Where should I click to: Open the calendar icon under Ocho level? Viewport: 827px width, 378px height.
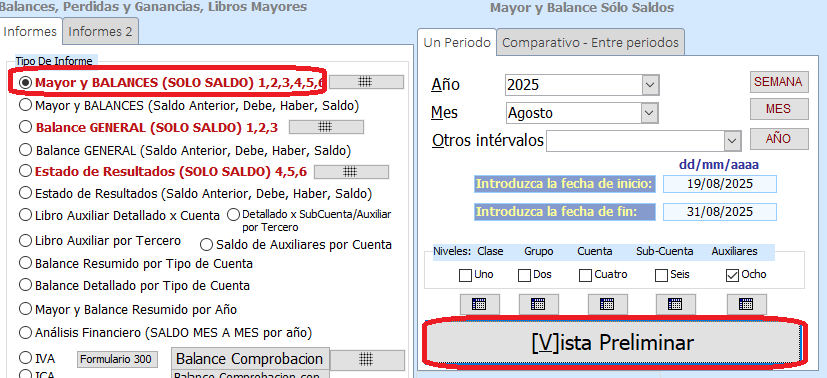[746, 304]
